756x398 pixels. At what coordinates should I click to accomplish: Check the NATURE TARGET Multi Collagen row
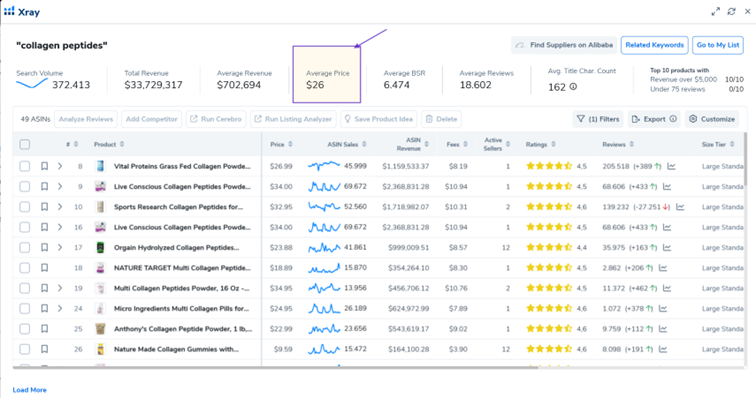pyautogui.click(x=25, y=268)
